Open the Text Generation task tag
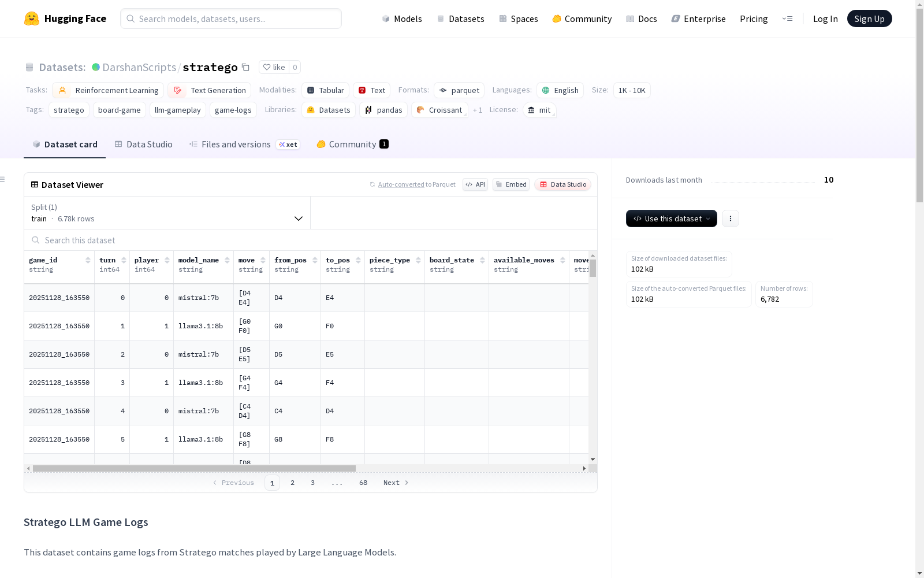Screen dimensions: 924x578 [209, 90]
